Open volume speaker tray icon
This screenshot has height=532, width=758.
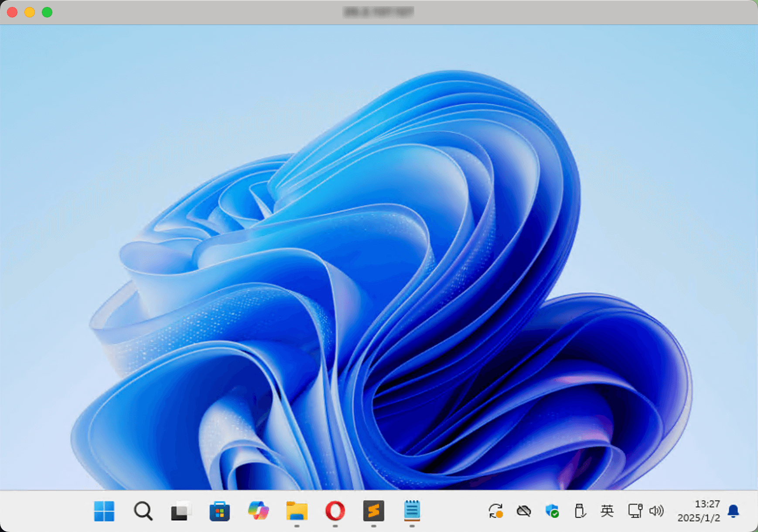[656, 511]
